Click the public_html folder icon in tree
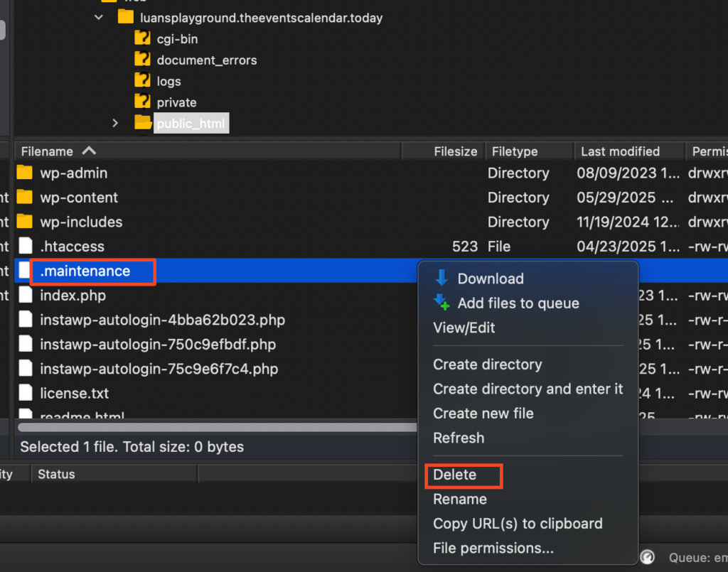This screenshot has height=572, width=728. [143, 123]
